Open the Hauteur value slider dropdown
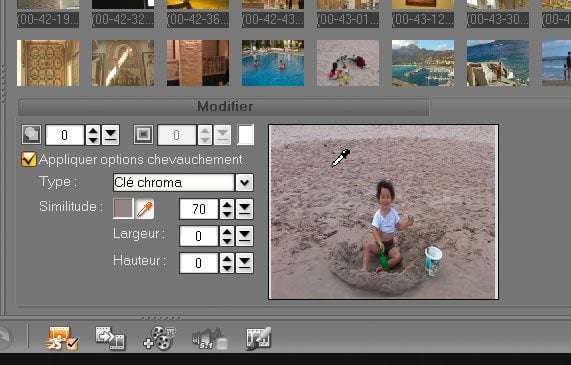 tap(244, 263)
